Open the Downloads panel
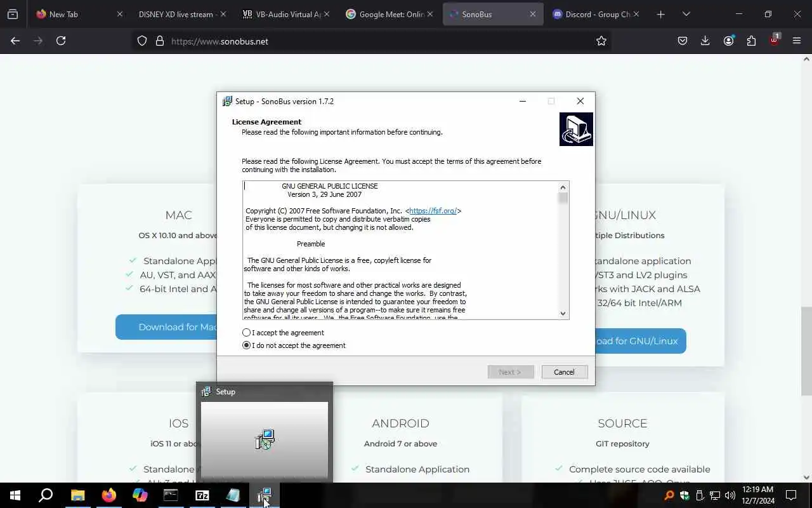 tap(705, 41)
